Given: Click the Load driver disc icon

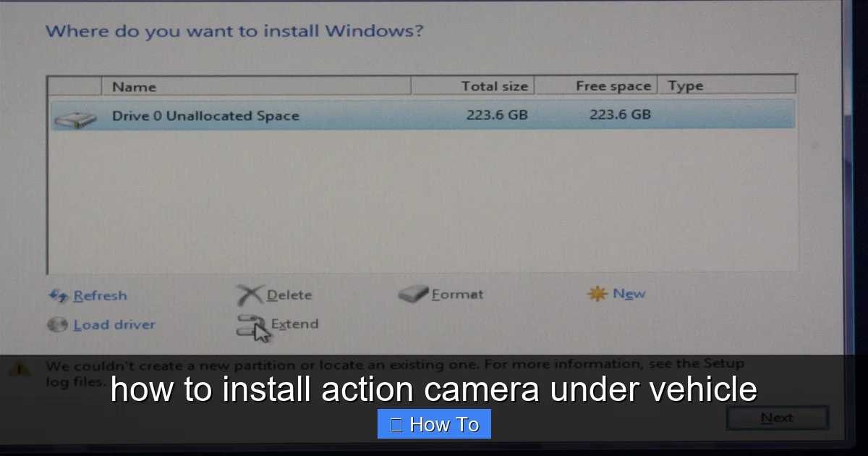Looking at the screenshot, I should pos(57,325).
